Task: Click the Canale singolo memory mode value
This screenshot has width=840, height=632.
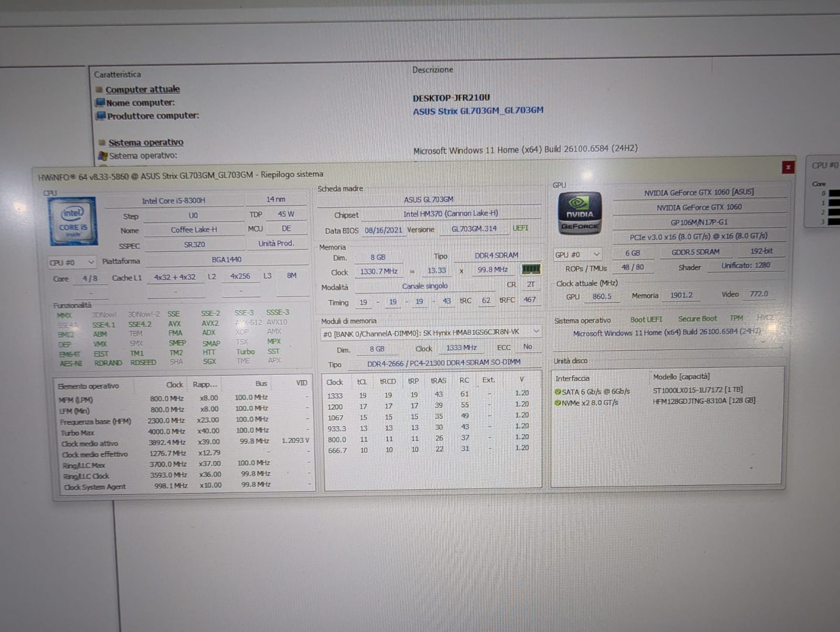Action: click(x=425, y=286)
